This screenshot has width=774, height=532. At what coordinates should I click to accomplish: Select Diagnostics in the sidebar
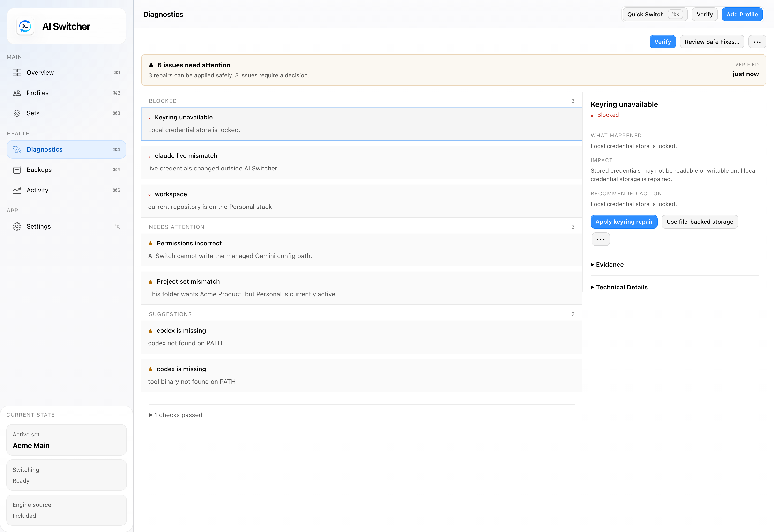point(66,149)
